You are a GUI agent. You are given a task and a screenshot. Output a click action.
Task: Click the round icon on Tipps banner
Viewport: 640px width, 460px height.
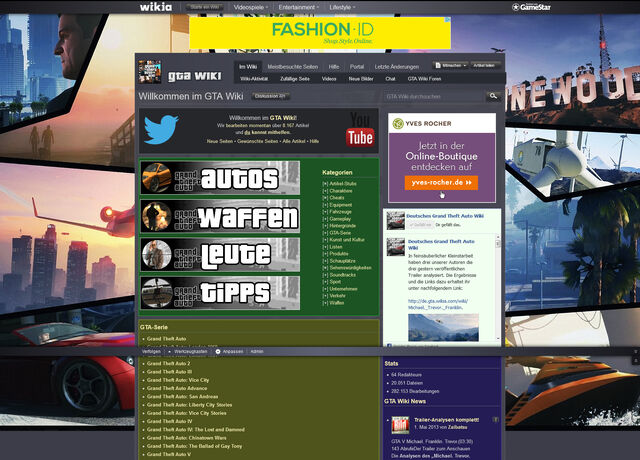pyautogui.click(x=157, y=293)
